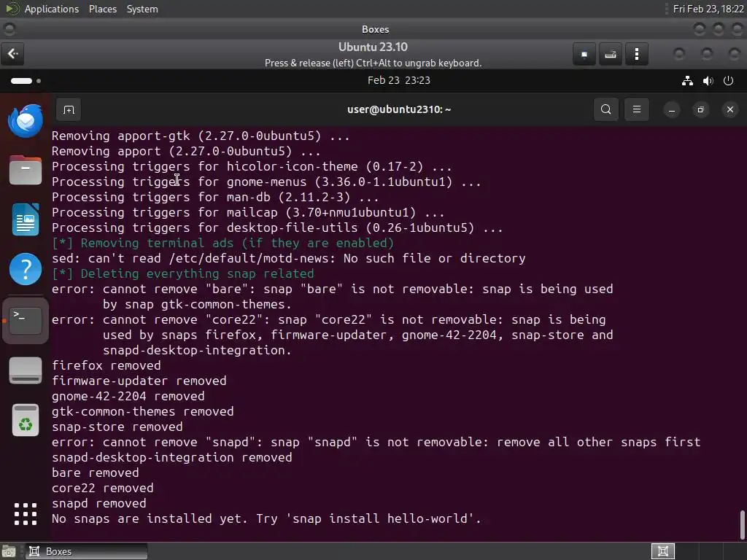Open terminal search

point(606,109)
